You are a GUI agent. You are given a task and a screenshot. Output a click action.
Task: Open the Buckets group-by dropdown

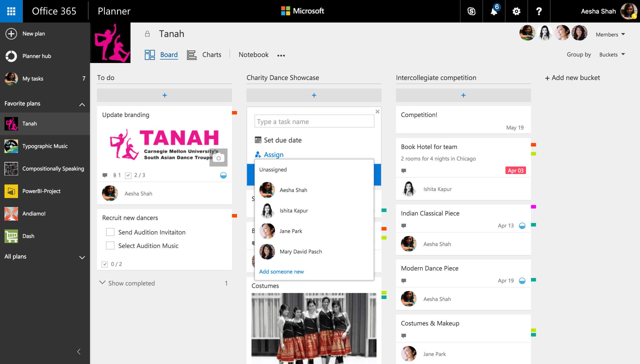click(x=612, y=55)
